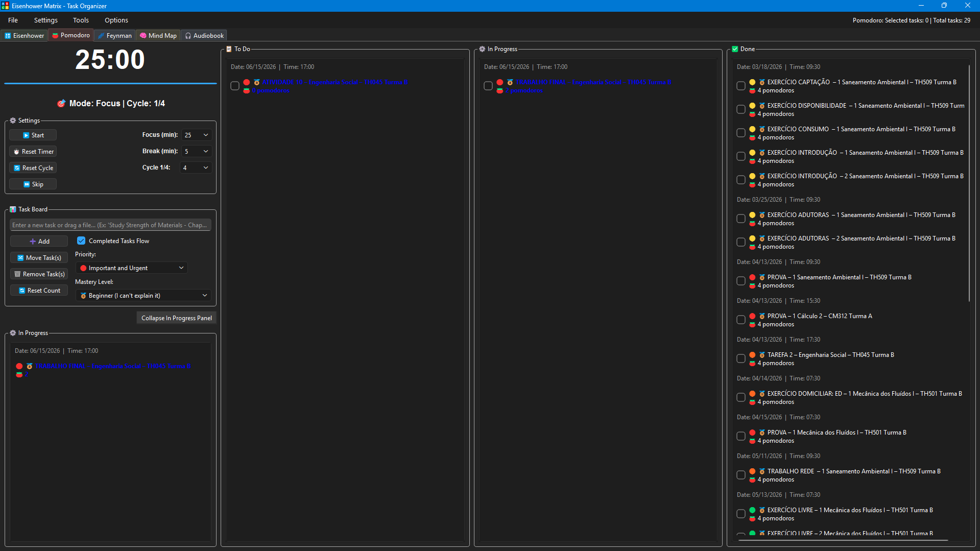
Task: Click the Remove Task(s) trash icon
Action: (17, 274)
